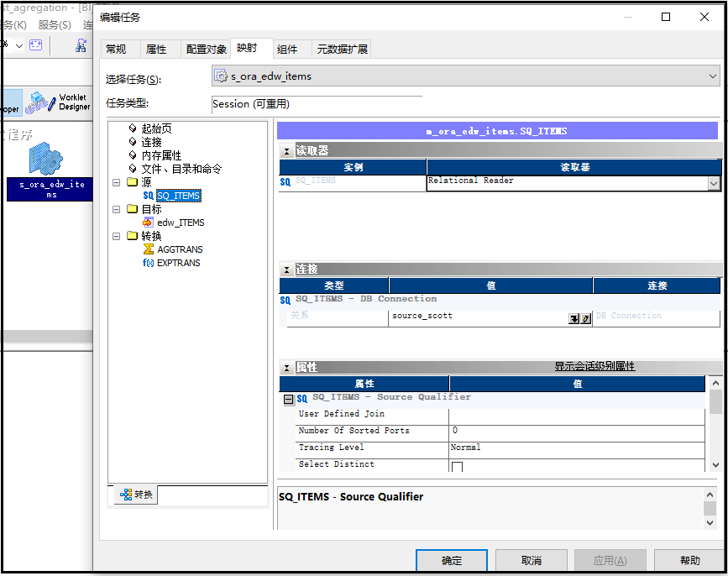Click the AGGTRANS aggregator sigma icon
Screen dimensions: 728x576
click(148, 249)
